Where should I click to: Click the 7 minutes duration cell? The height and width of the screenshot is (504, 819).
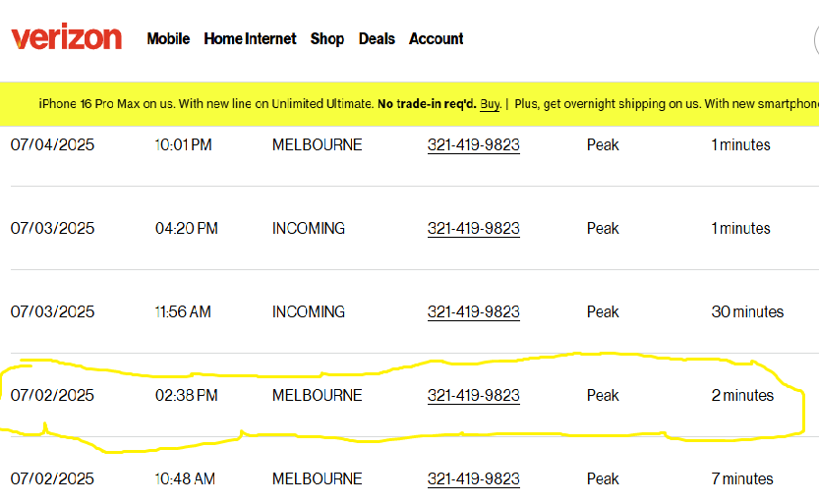[742, 479]
